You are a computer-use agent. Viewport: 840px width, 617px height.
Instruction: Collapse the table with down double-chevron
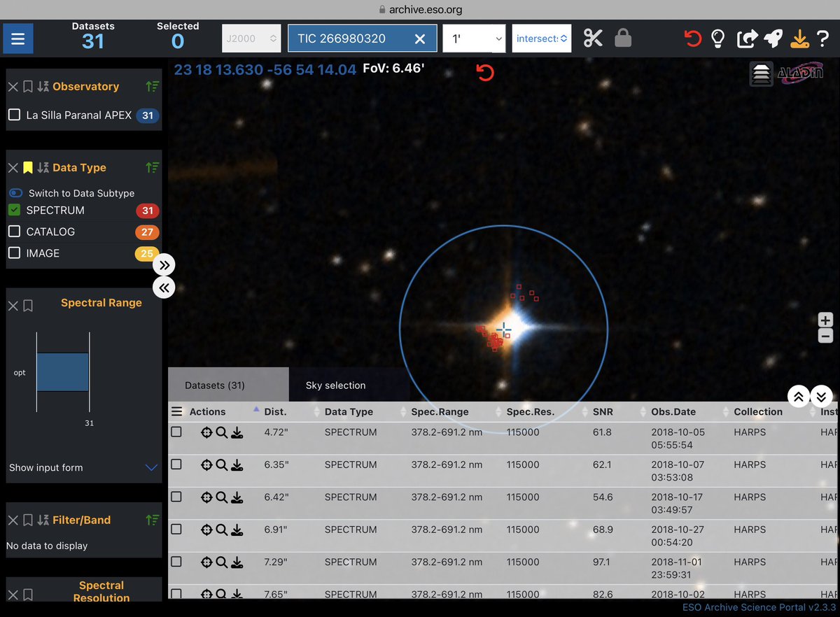821,396
